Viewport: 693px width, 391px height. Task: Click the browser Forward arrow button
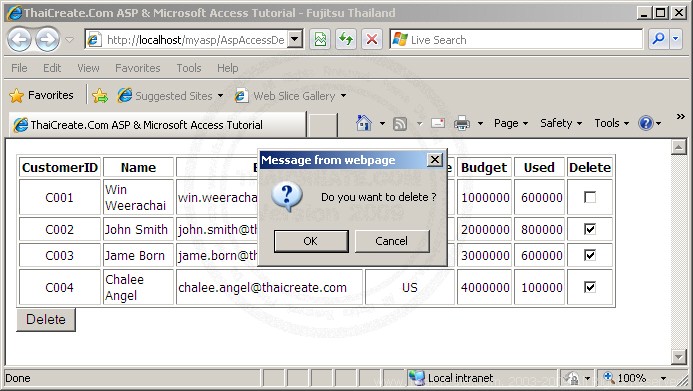[x=47, y=39]
